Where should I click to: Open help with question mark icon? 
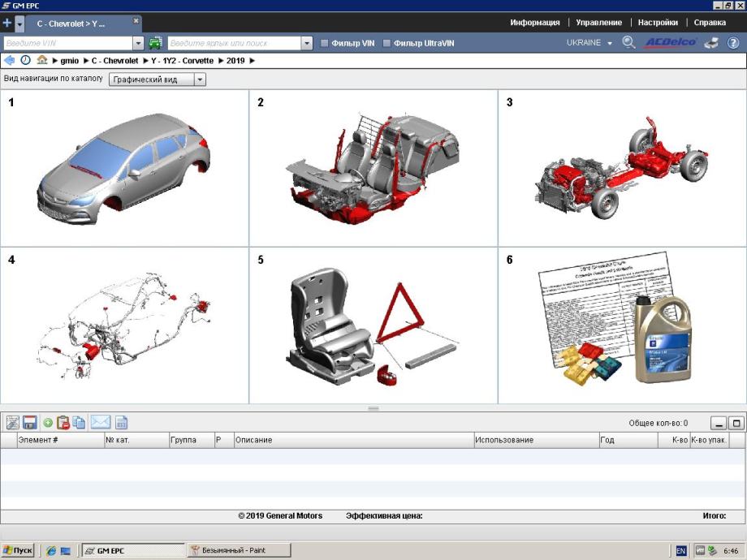tap(732, 43)
